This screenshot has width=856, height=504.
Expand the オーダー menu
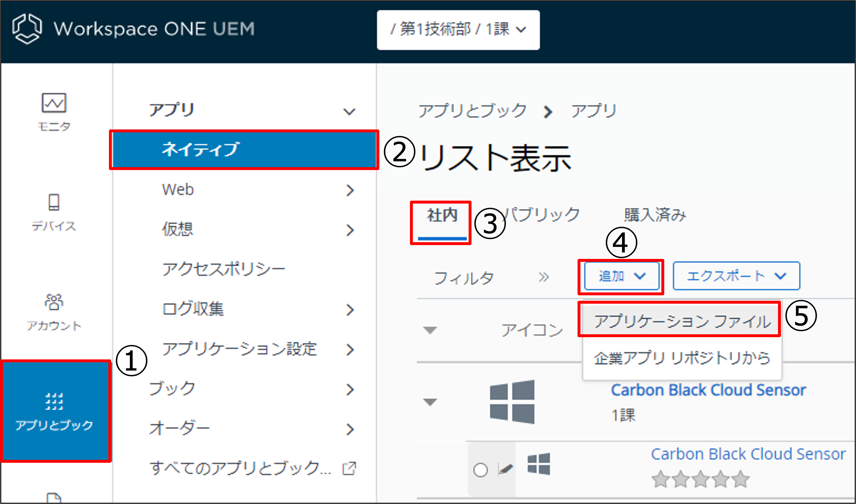pyautogui.click(x=350, y=429)
